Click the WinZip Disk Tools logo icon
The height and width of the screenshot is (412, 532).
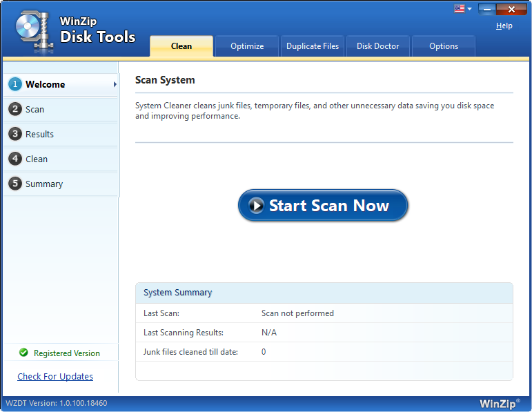34,31
